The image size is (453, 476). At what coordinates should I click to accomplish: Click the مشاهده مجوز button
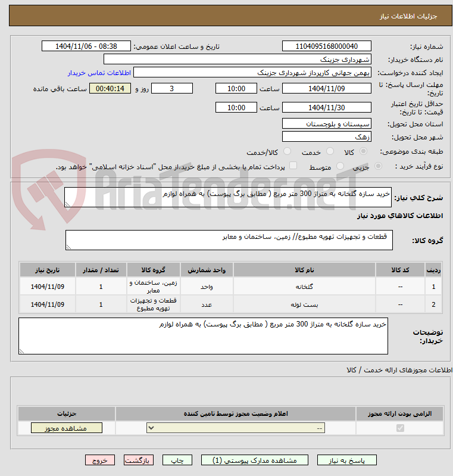pyautogui.click(x=67, y=428)
